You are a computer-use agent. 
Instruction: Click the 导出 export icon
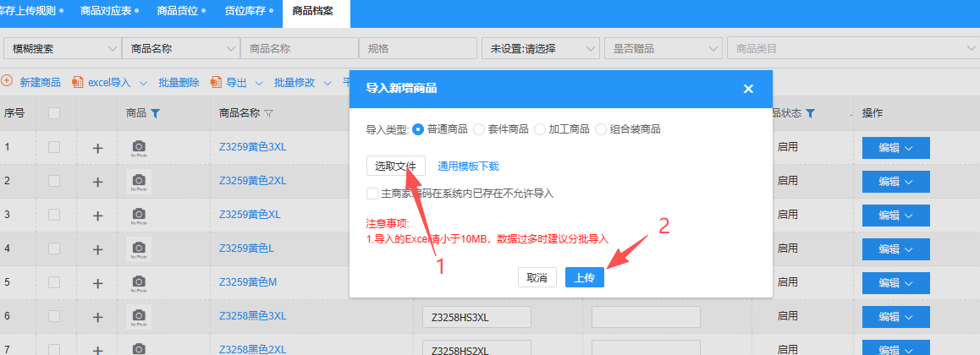click(x=217, y=82)
